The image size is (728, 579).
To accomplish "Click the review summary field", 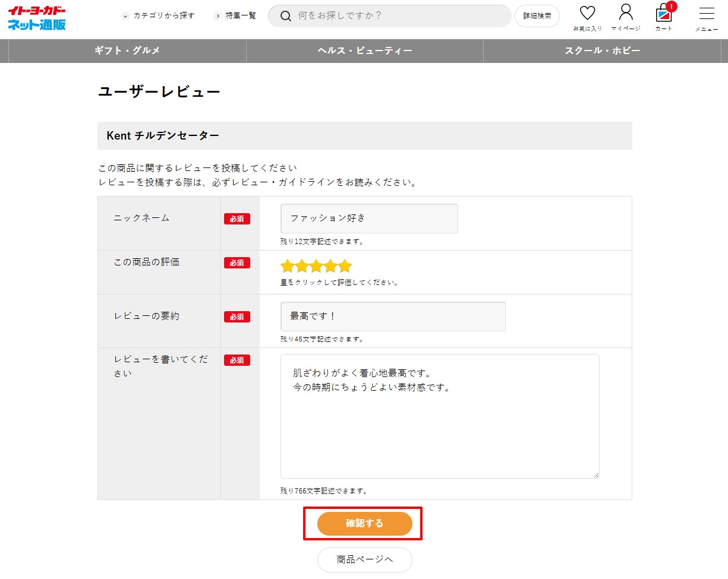I will 393,317.
